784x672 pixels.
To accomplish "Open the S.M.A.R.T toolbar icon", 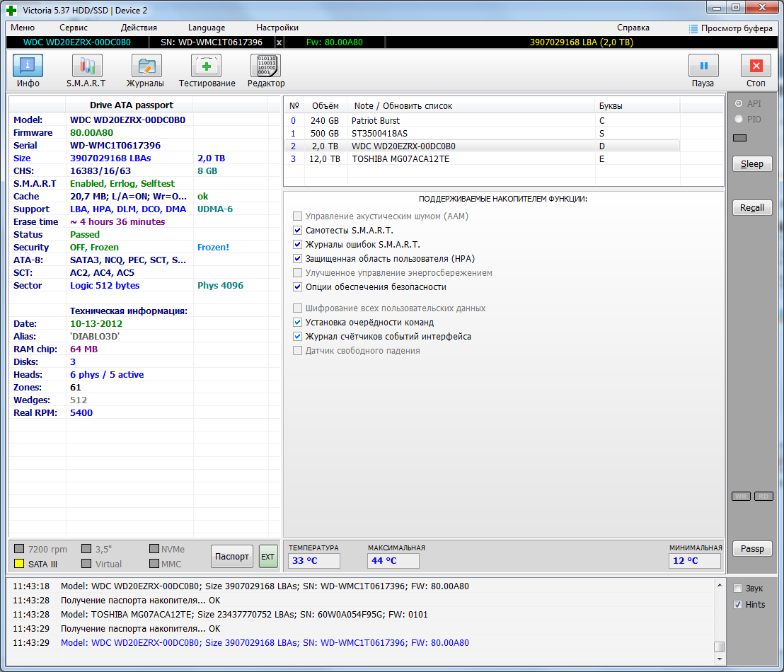I will 87,66.
